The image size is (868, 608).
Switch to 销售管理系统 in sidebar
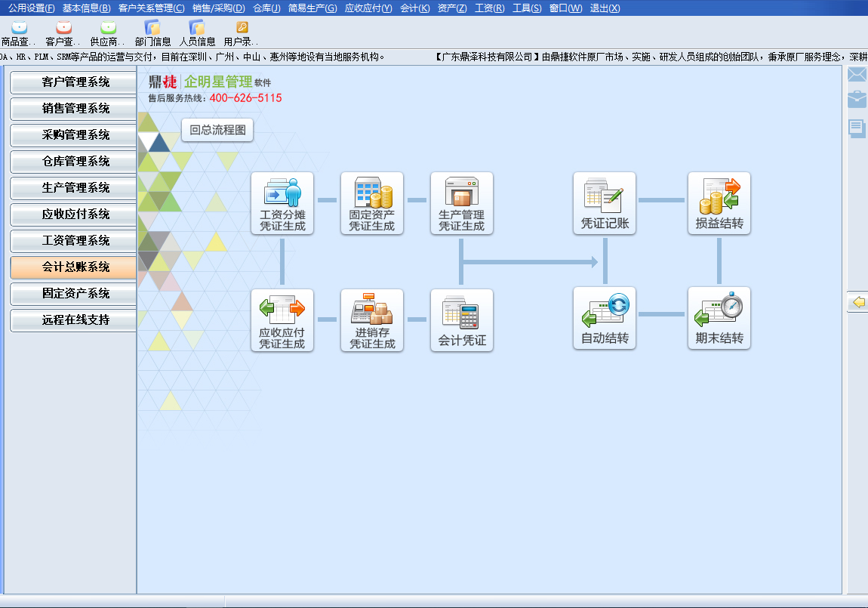point(75,109)
